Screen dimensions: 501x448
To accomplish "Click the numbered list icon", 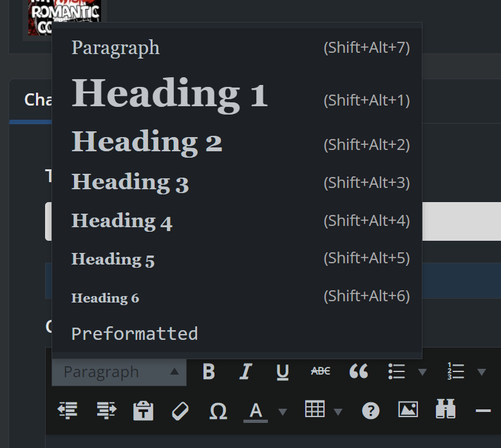I will pos(455,371).
